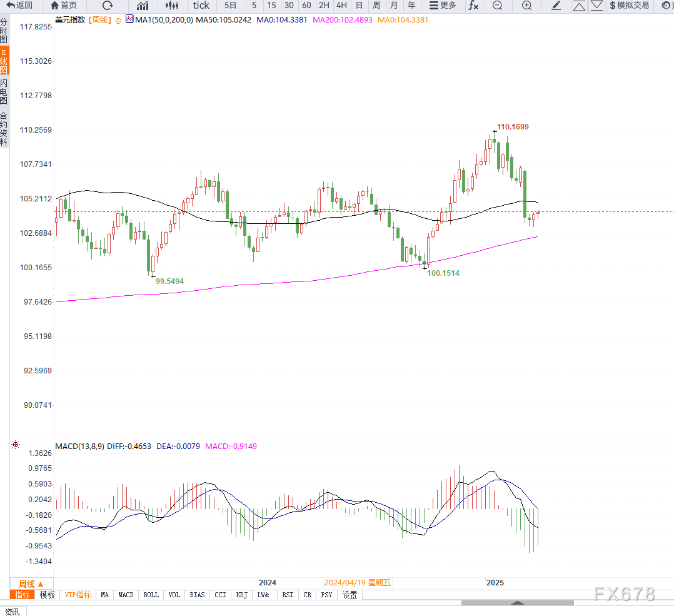
Task: Open the fx formula function tool
Action: click(473, 6)
